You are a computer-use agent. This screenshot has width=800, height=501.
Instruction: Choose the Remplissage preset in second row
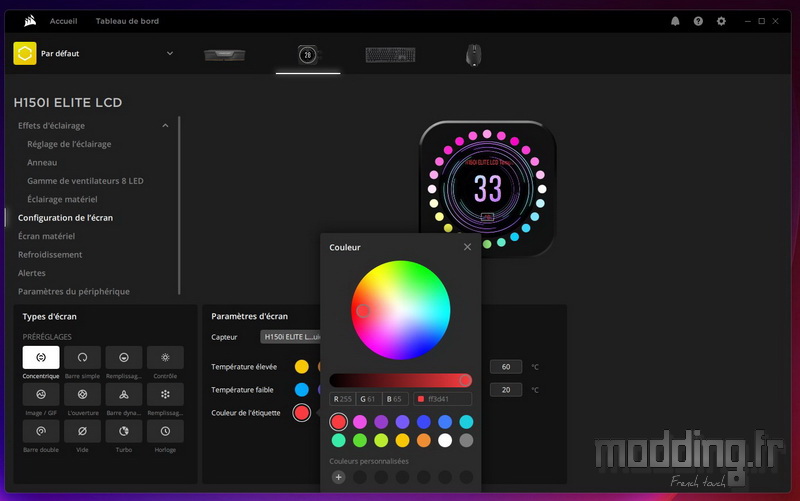point(165,394)
